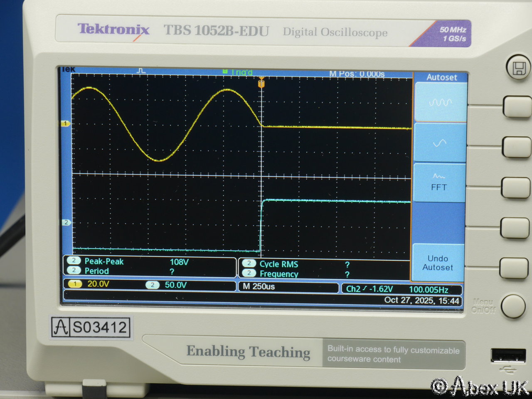
Task: Click the orange trigger position marker
Action: coord(261,83)
